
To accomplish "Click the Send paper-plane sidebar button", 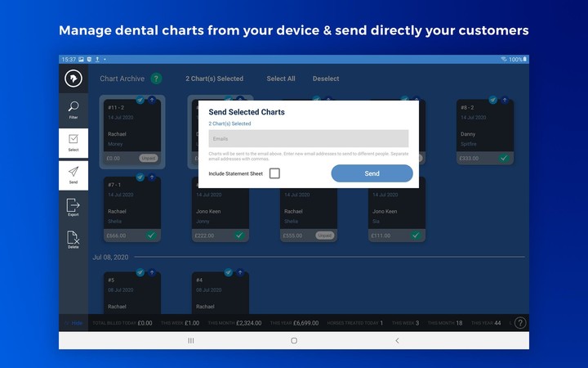I will point(73,175).
